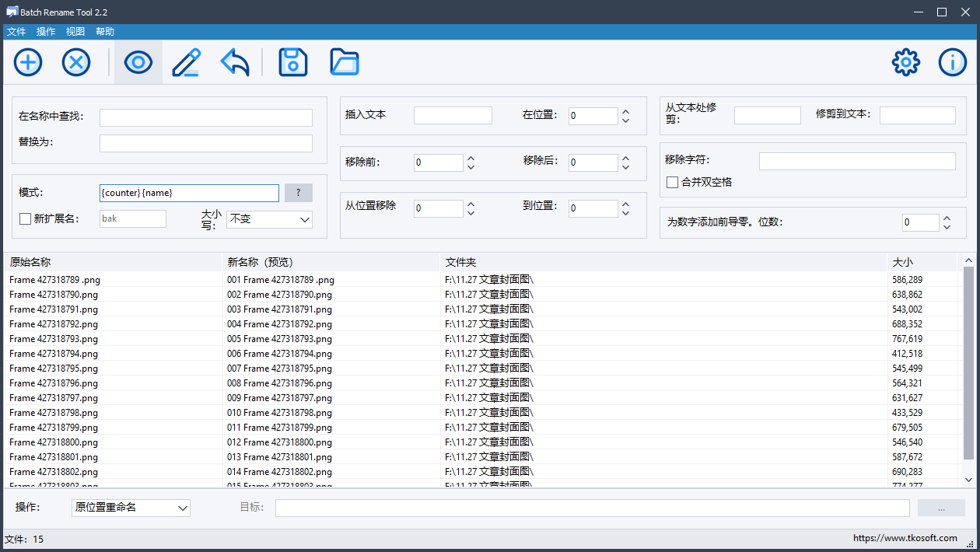Click the size value 690,283
Screen dimensions: 980x552
point(907,471)
